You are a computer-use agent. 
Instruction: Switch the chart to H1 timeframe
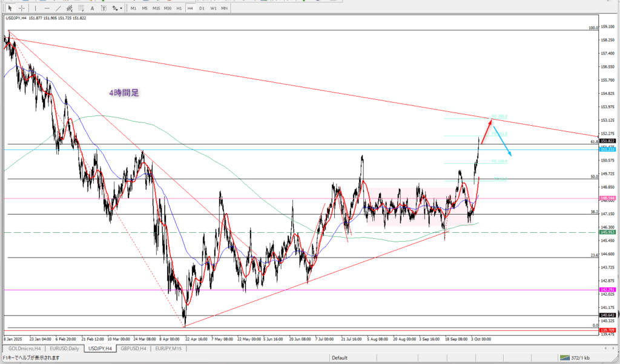click(179, 8)
